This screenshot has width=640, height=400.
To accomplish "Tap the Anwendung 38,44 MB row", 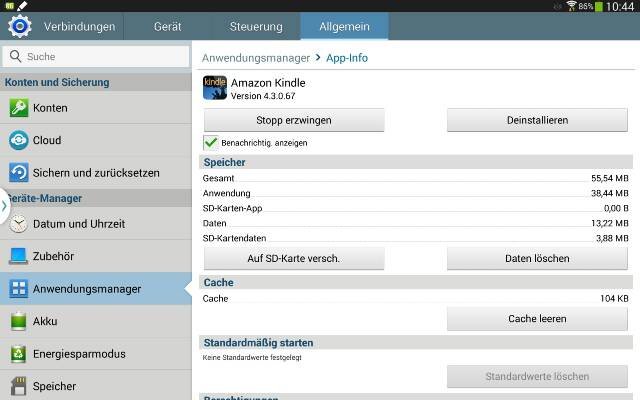I will (x=416, y=193).
